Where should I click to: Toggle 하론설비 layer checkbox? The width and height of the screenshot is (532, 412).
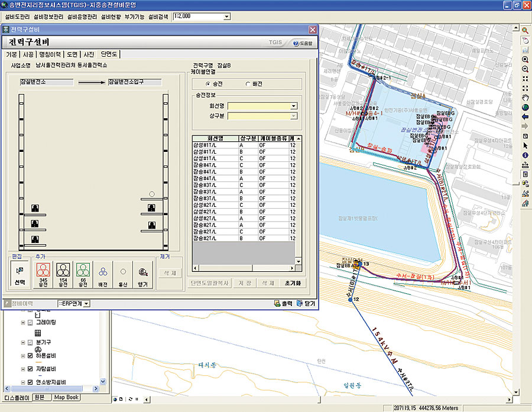[x=30, y=356]
